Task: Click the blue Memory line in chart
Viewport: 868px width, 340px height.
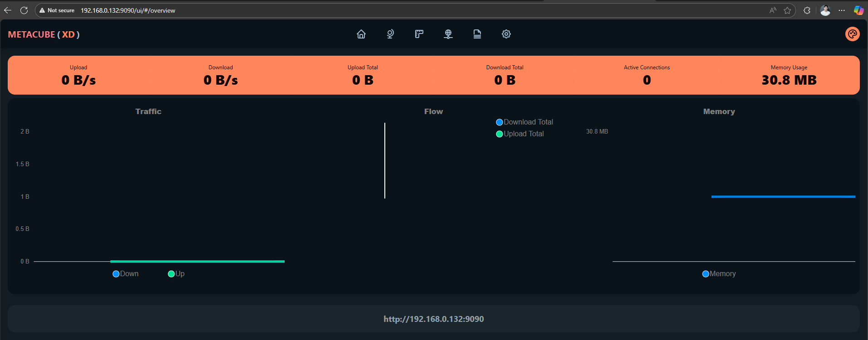Action: click(783, 196)
